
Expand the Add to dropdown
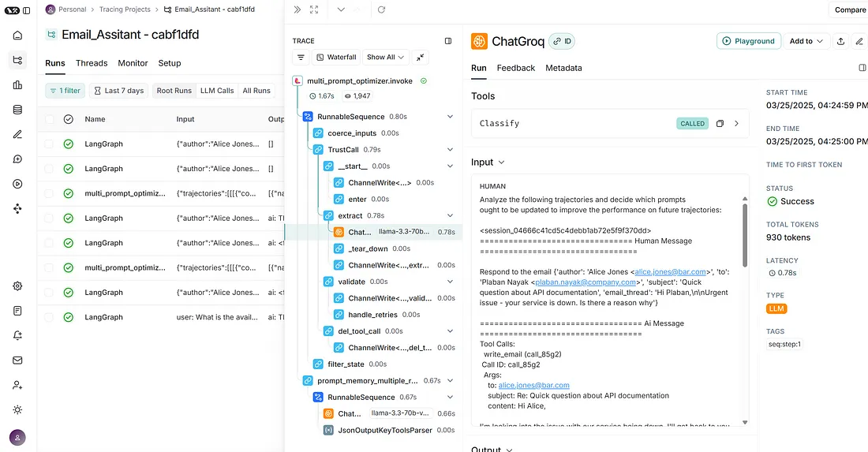click(806, 41)
